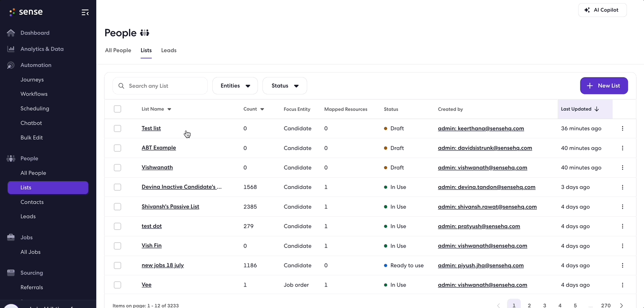Open the admin: keerthana@sensehq.com creator link
This screenshot has height=308, width=644.
[481, 128]
